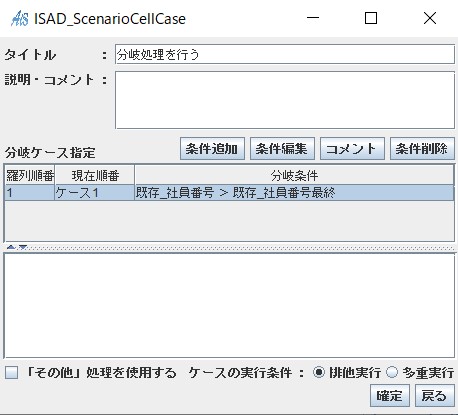Click the 条件削除 button
Viewport: 458px width, 415px height.
pos(422,149)
